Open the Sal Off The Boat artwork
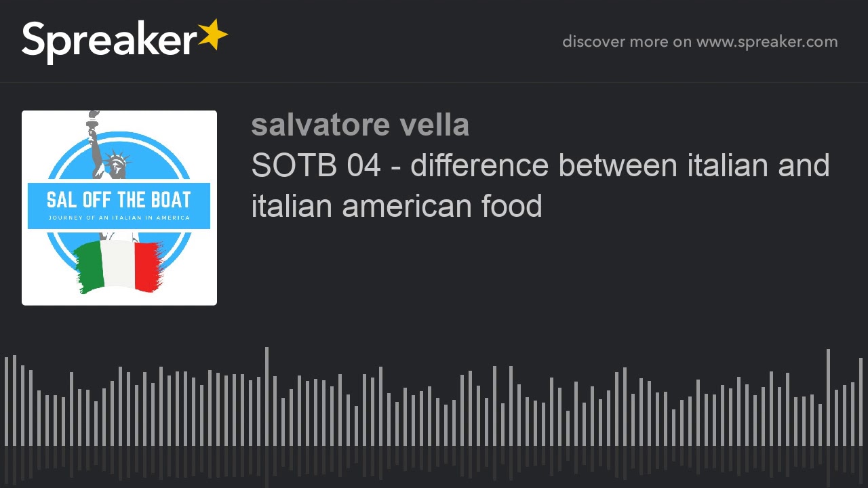The image size is (868, 488). 119,207
